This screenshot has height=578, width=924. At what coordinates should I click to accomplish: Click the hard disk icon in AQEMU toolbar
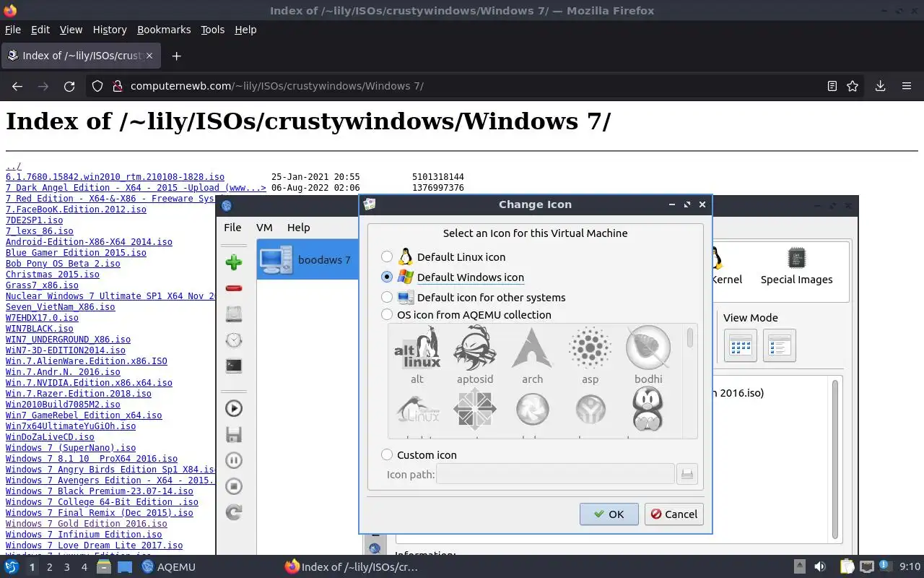point(233,314)
